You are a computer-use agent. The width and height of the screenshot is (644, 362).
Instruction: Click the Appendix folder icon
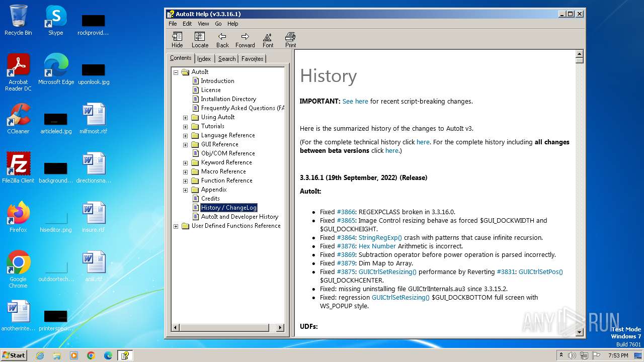click(195, 190)
